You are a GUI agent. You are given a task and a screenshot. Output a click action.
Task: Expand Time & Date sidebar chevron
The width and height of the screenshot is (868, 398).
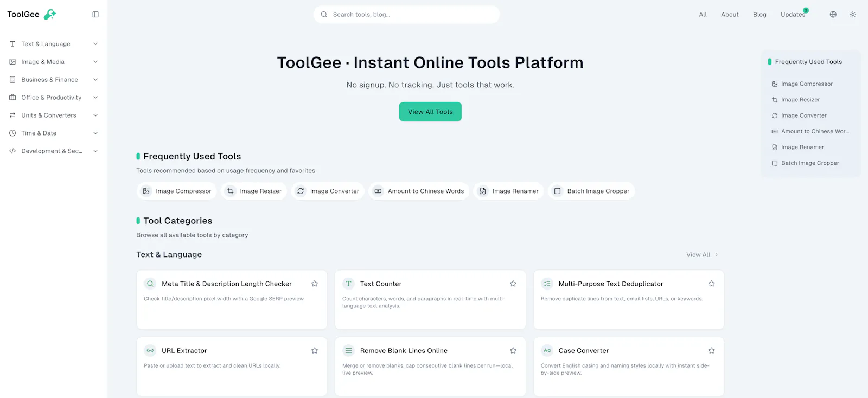pyautogui.click(x=95, y=133)
